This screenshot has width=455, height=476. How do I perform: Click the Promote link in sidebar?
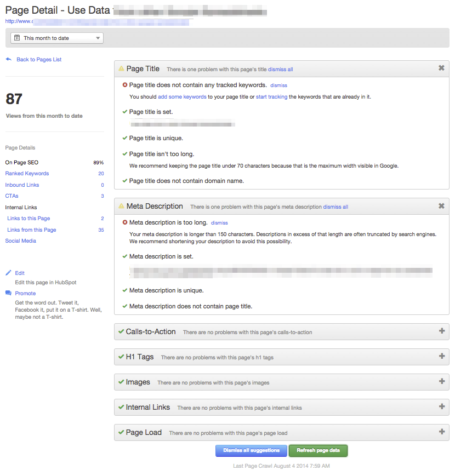26,293
